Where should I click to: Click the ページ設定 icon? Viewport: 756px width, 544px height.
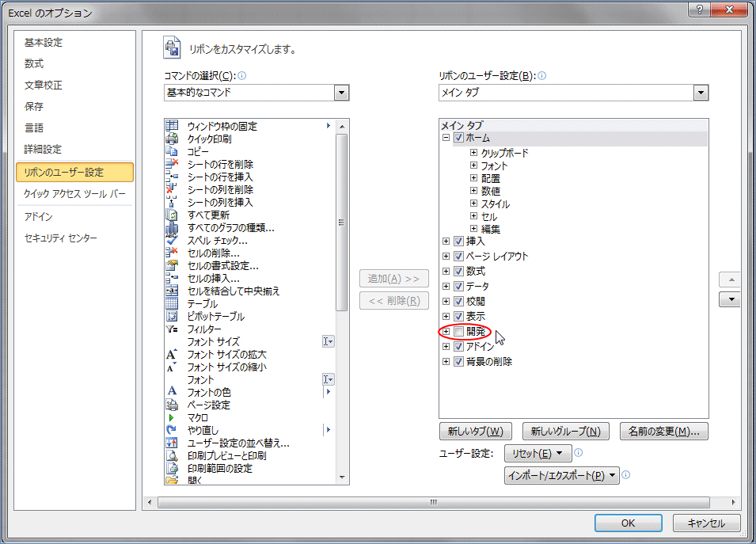tap(172, 405)
